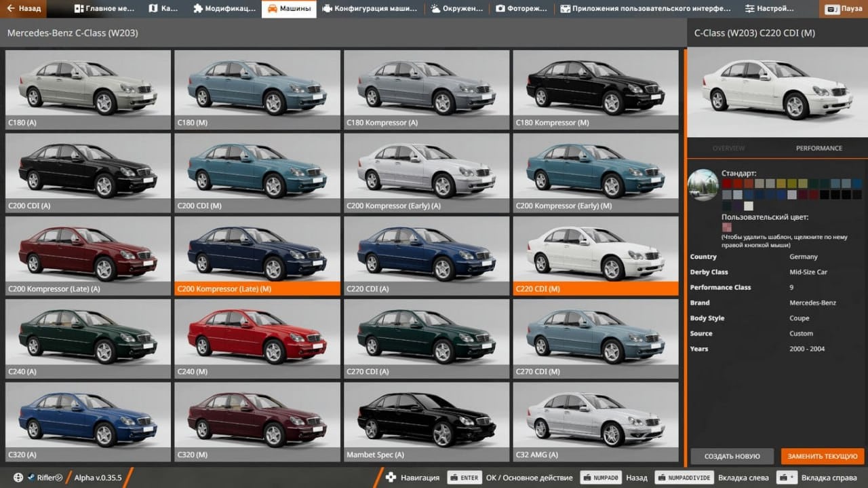The image size is (868, 488).
Task: Click the Brand value Mercedes-Benz
Action: pos(812,303)
